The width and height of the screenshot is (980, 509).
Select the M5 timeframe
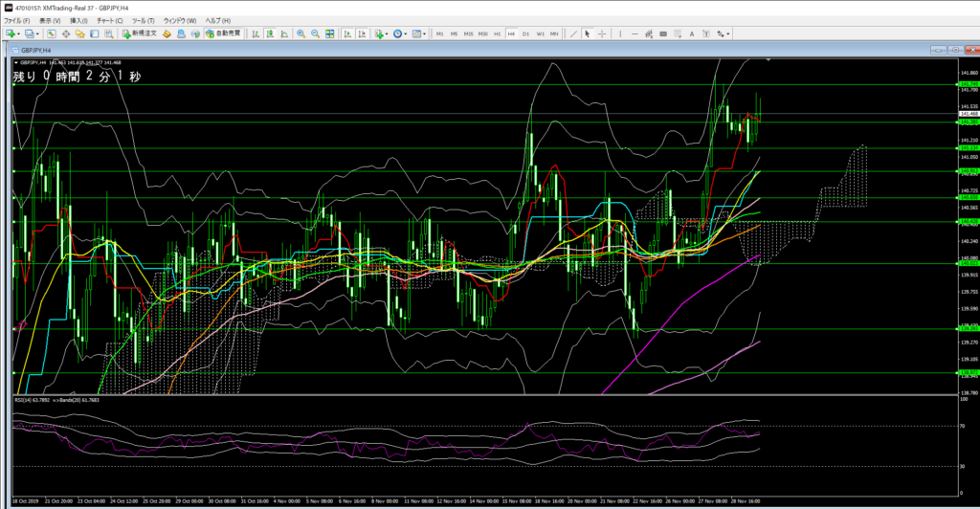[x=455, y=33]
